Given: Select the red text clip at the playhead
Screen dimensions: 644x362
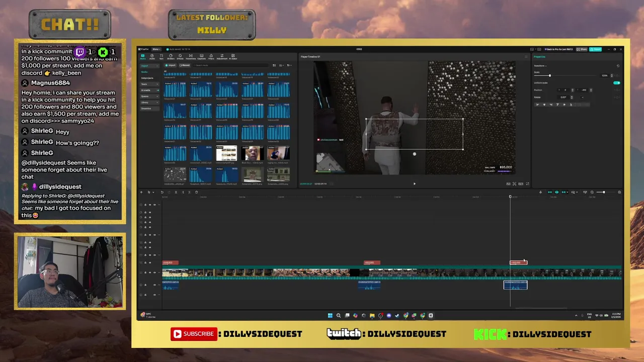Looking at the screenshot, I should 519,262.
